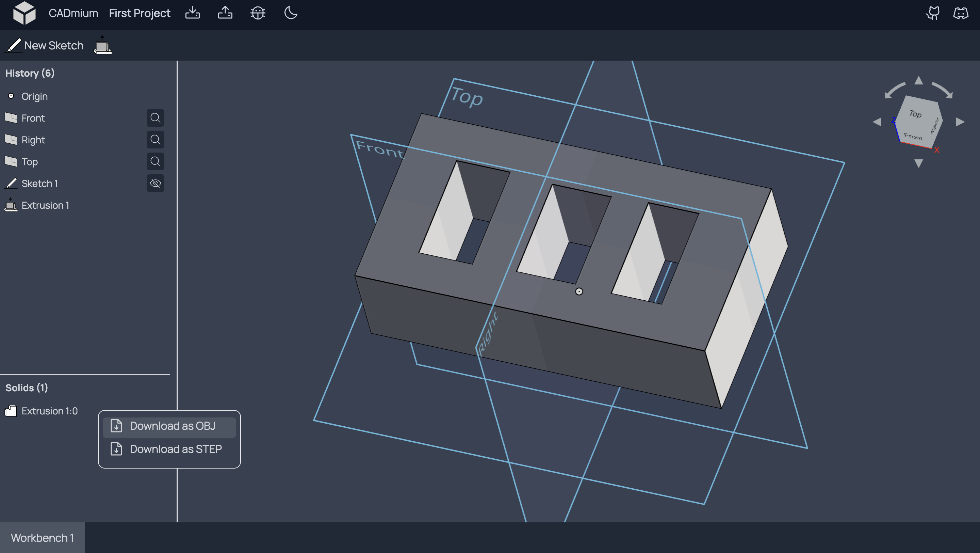Toggle visibility of Right plane
The height and width of the screenshot is (553, 980).
[x=156, y=139]
